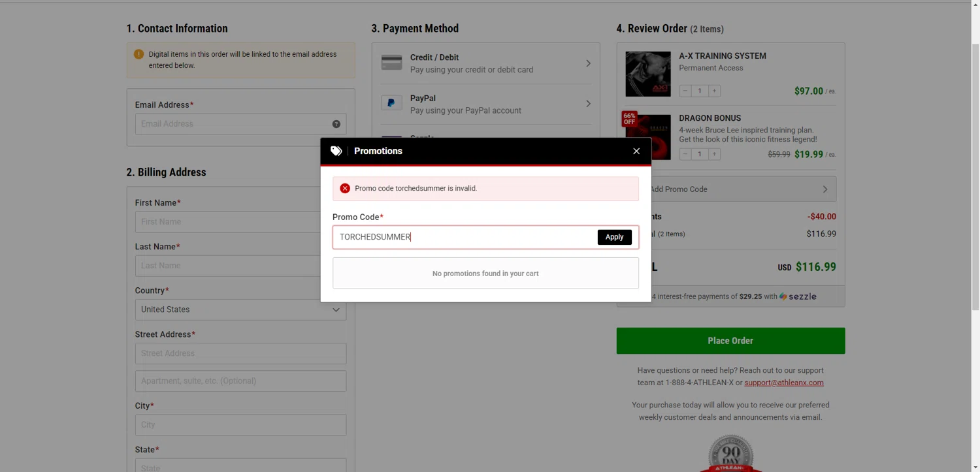This screenshot has width=980, height=472.
Task: Click the Sezzle logo
Action: click(x=798, y=296)
